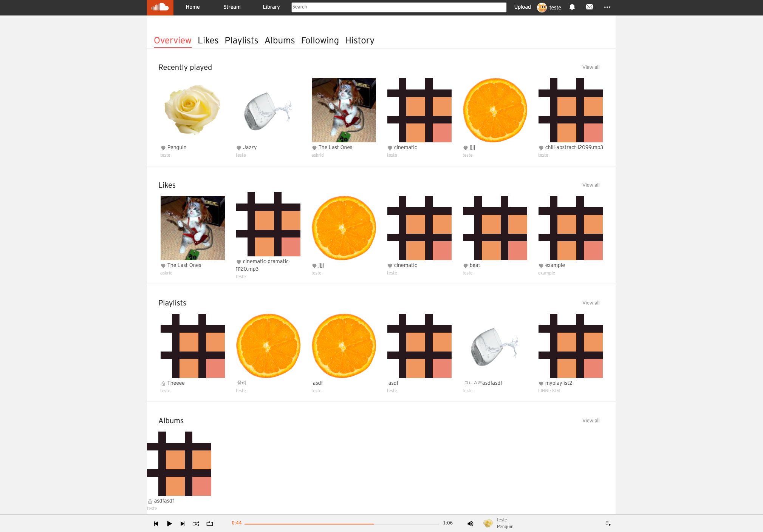The image size is (763, 532).
Task: Click the SoundCloud logo icon
Action: coord(160,7)
